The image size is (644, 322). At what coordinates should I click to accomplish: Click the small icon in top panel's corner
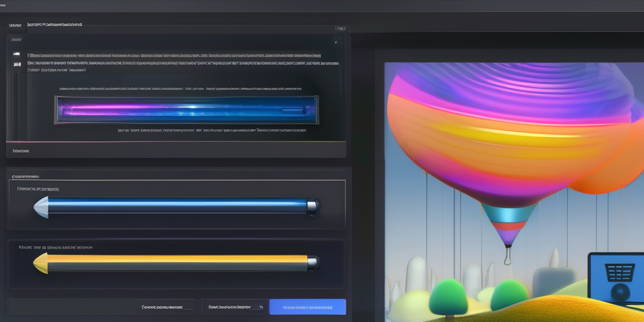(338, 41)
